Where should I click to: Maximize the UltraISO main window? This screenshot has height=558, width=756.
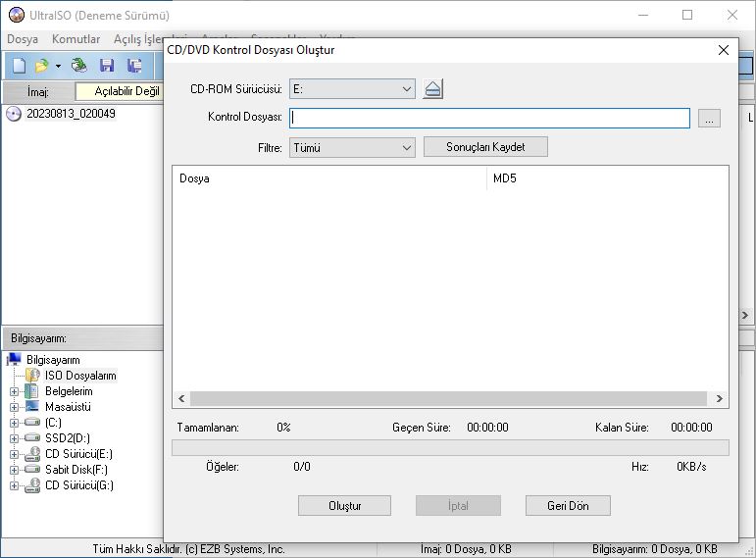(x=687, y=16)
